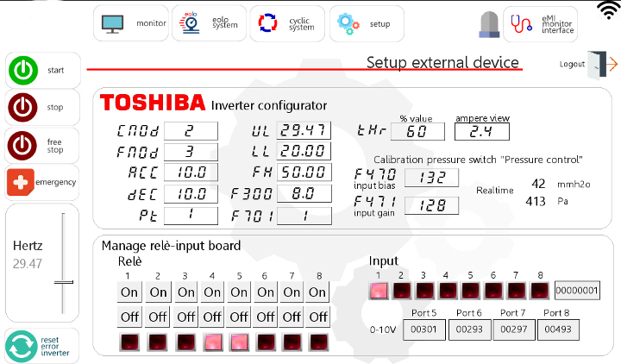
Task: Turn relè 3 On
Action: (185, 292)
